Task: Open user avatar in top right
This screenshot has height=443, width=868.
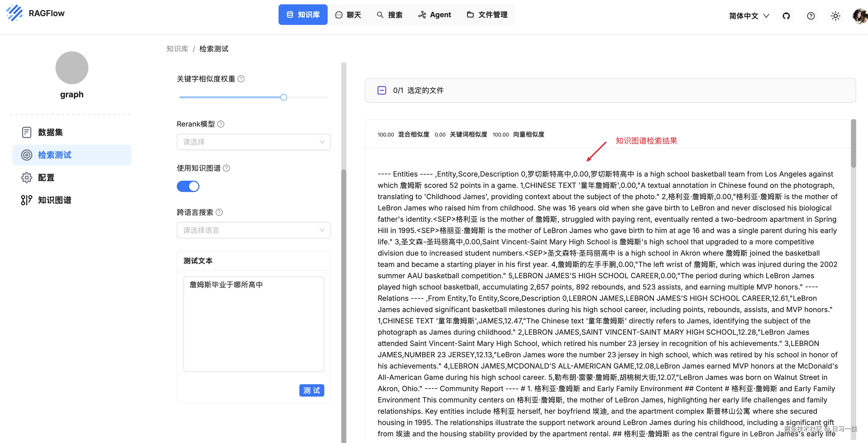Action: click(x=860, y=16)
